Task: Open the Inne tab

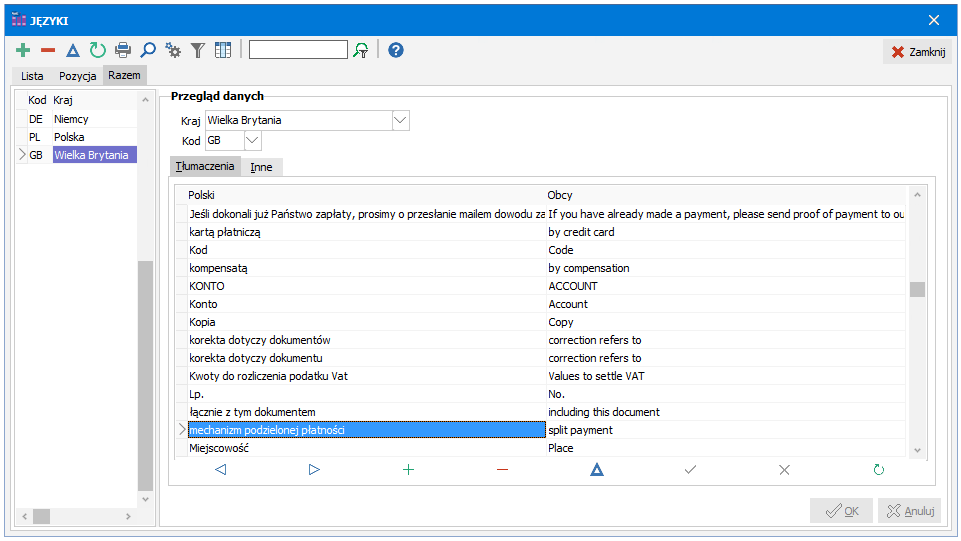Action: click(x=261, y=167)
